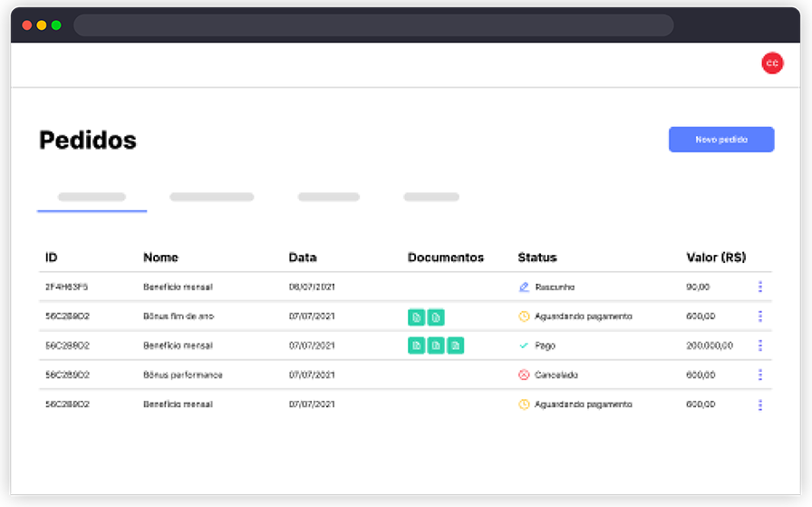812x507 pixels.
Task: Open the red CC user avatar
Action: coord(772,63)
